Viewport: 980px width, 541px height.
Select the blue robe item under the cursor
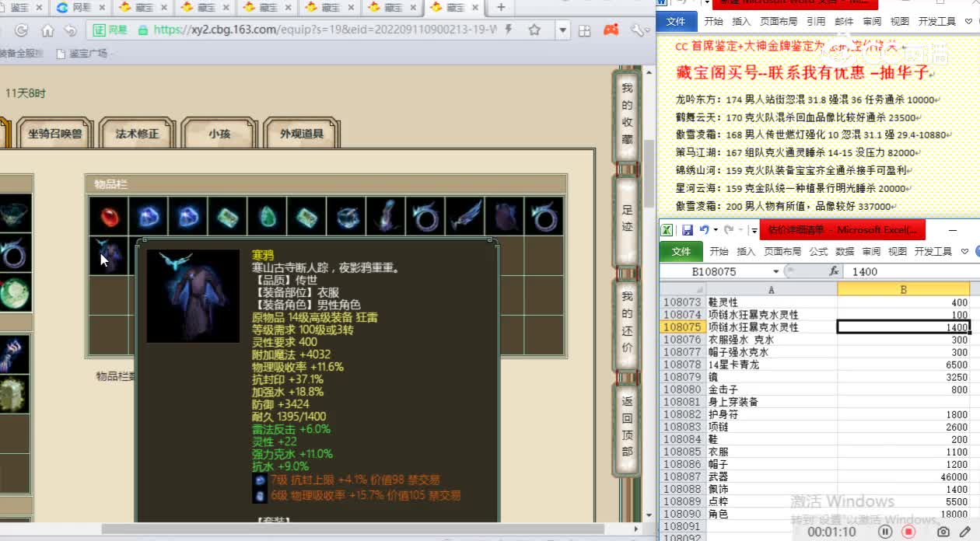[109, 256]
